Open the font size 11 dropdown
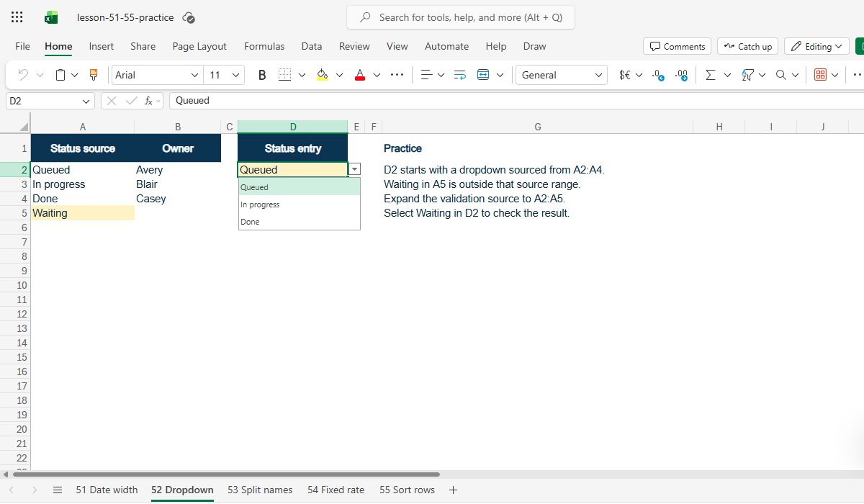This screenshot has height=504, width=864. [235, 75]
